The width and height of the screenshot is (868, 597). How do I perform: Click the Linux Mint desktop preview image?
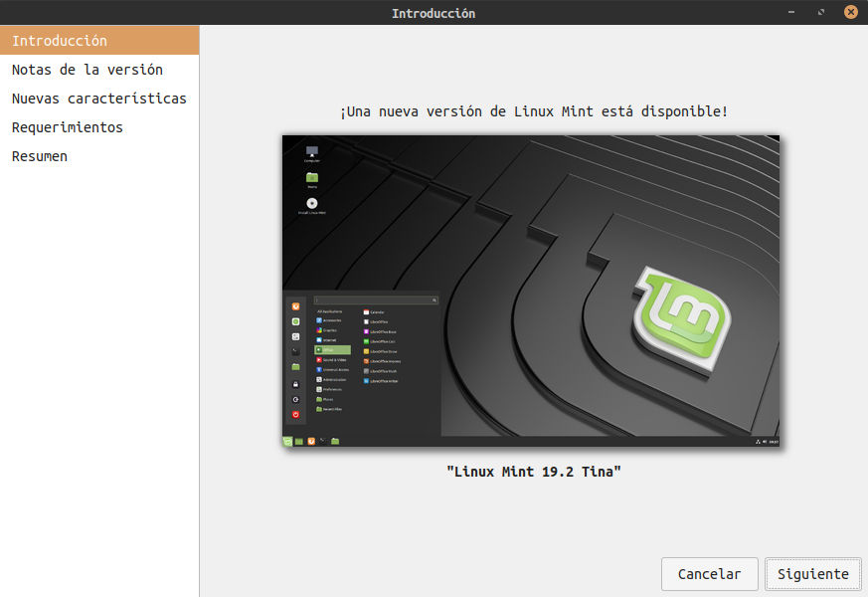click(x=531, y=291)
